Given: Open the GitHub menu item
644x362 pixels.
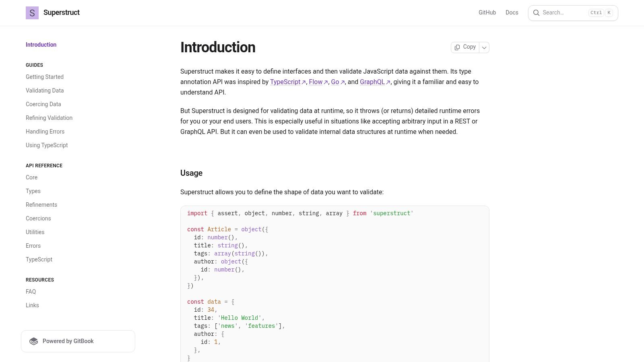Looking at the screenshot, I should 487,12.
